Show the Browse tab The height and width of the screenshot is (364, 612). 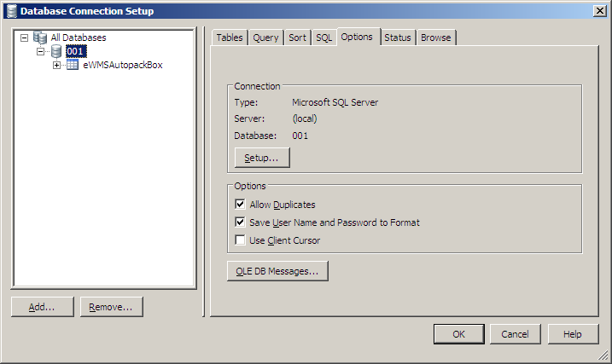point(436,38)
